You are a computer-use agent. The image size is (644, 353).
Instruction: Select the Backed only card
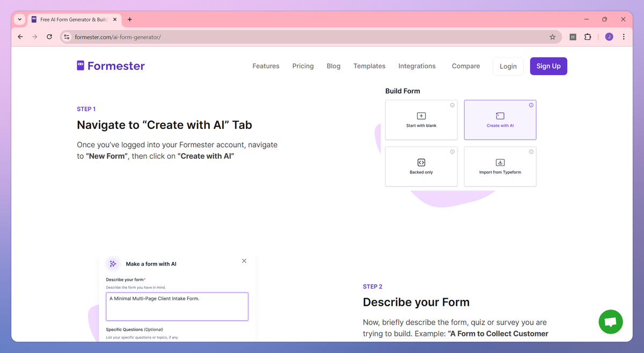coord(421,167)
